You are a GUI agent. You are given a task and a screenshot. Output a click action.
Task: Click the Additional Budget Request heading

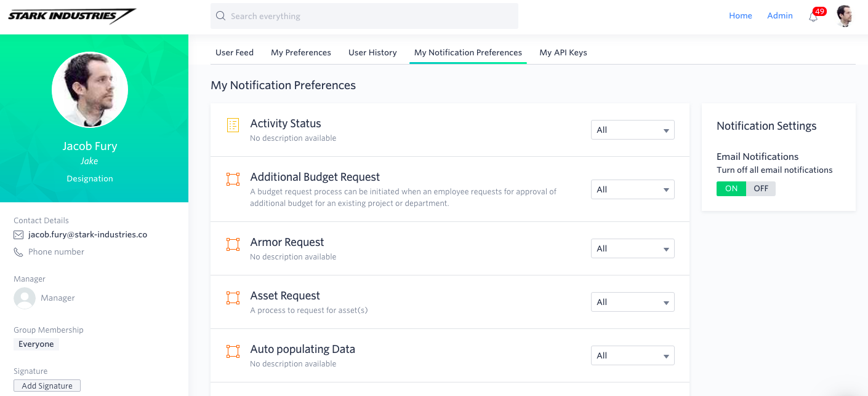[x=315, y=177]
